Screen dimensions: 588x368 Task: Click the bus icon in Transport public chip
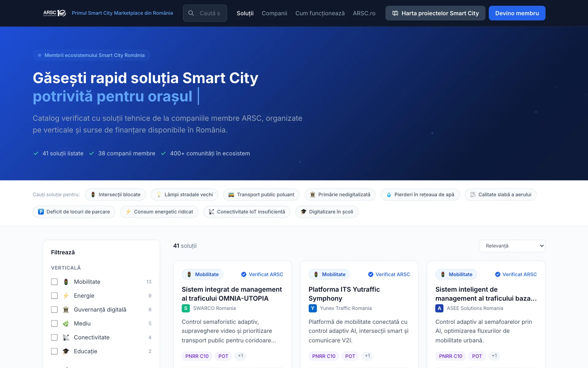pos(231,194)
